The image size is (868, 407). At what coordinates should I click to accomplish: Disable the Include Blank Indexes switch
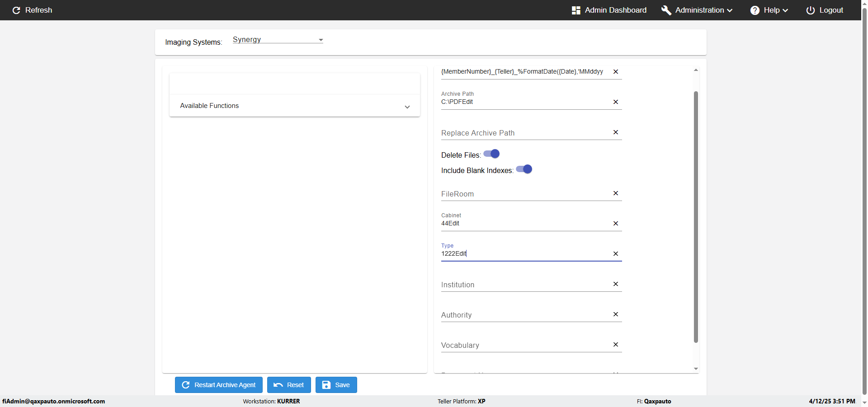524,169
